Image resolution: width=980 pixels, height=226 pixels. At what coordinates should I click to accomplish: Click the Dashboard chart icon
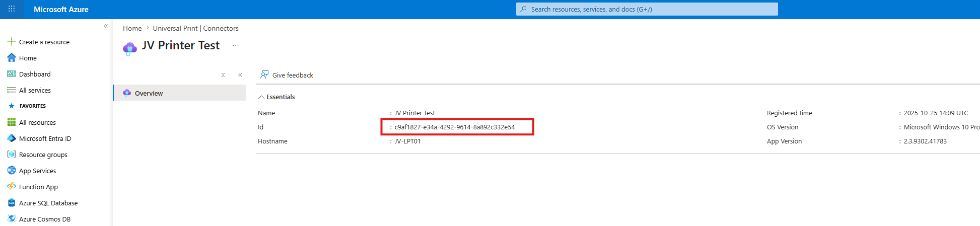pyautogui.click(x=12, y=74)
